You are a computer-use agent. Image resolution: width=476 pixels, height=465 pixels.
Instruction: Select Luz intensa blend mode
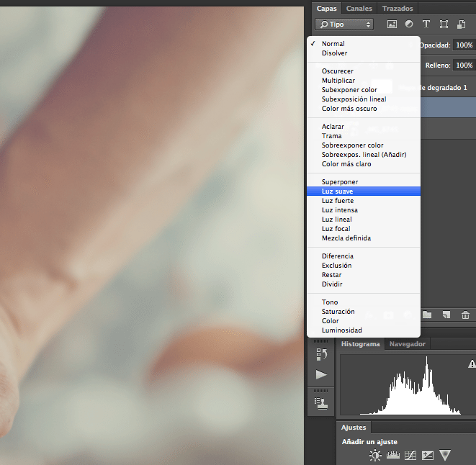[364, 210]
